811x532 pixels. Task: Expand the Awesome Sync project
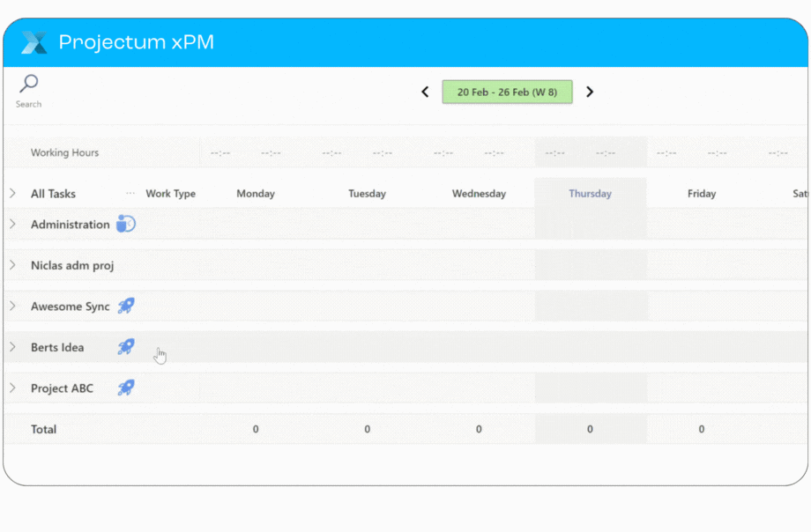point(12,307)
